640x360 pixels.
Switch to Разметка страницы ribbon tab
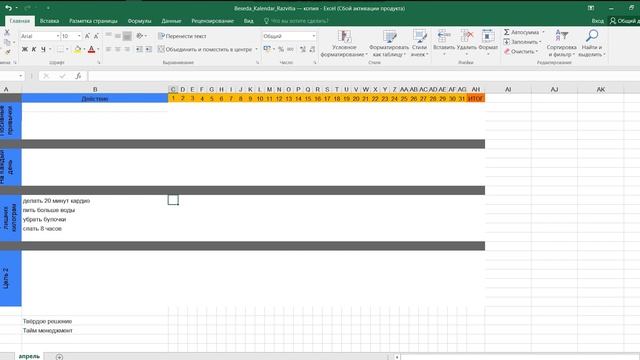93,21
